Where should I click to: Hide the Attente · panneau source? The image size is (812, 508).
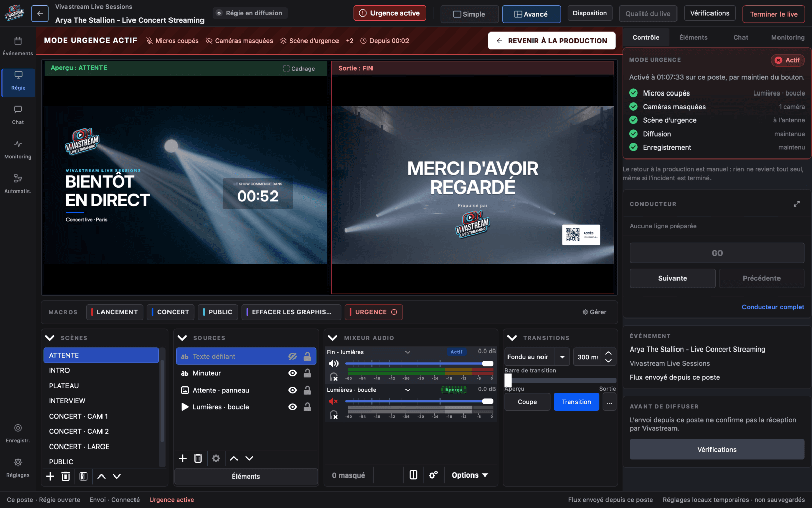(293, 390)
